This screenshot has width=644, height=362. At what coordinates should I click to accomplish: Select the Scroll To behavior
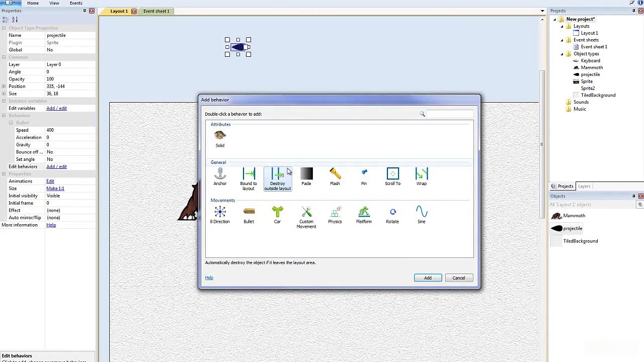(x=392, y=176)
